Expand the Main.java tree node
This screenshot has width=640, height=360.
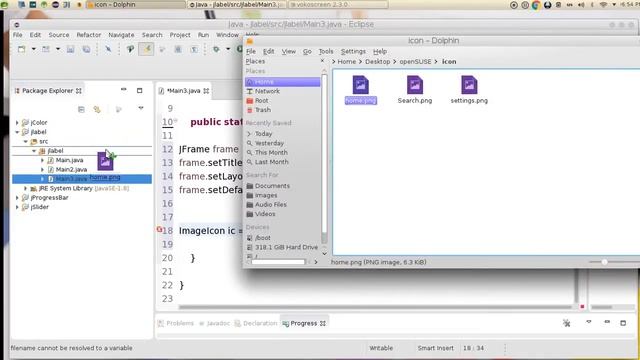[x=42, y=160]
